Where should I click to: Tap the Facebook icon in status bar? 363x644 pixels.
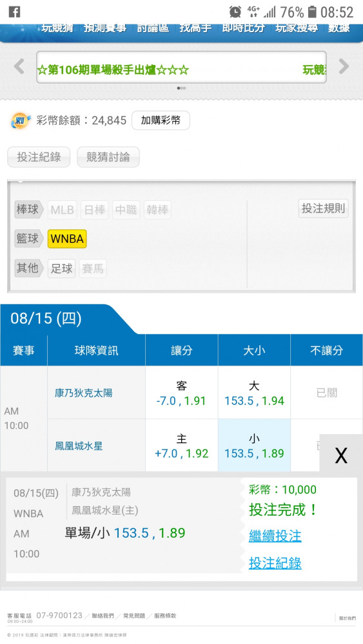(14, 12)
